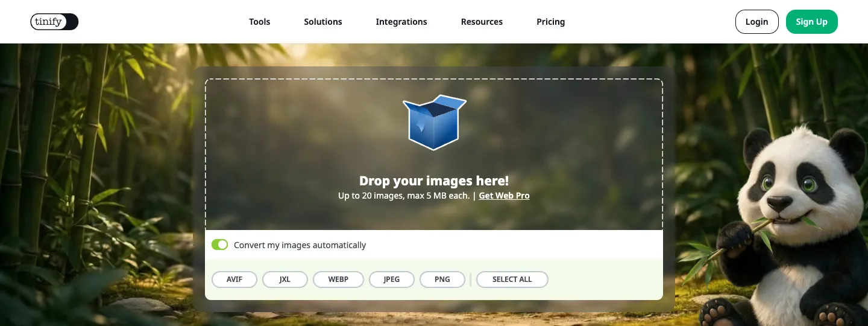Open the Resources menu

point(482,22)
